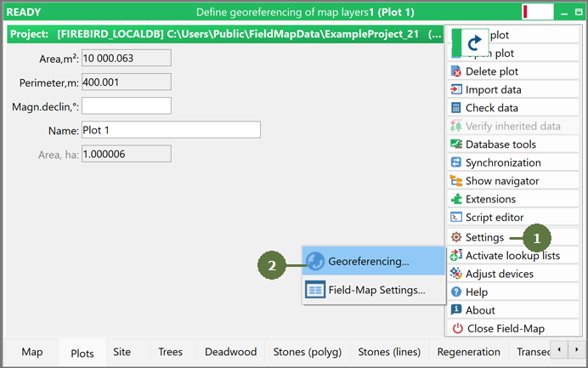Click the Show navigator tree icon

tap(456, 180)
